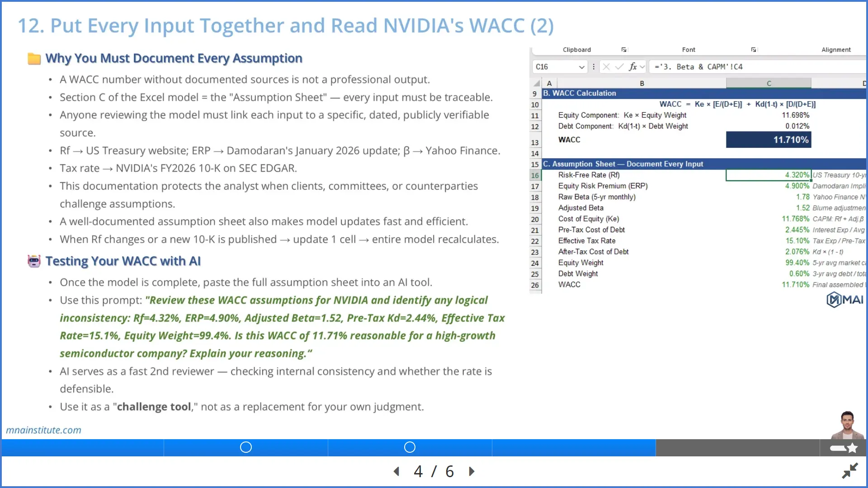
Task: Open the Clipboard group dialog launcher
Action: [624, 50]
